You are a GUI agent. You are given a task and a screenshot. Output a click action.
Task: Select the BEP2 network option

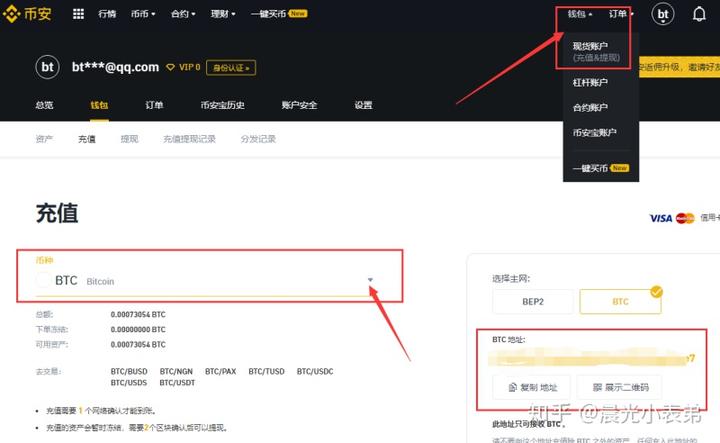pos(532,303)
